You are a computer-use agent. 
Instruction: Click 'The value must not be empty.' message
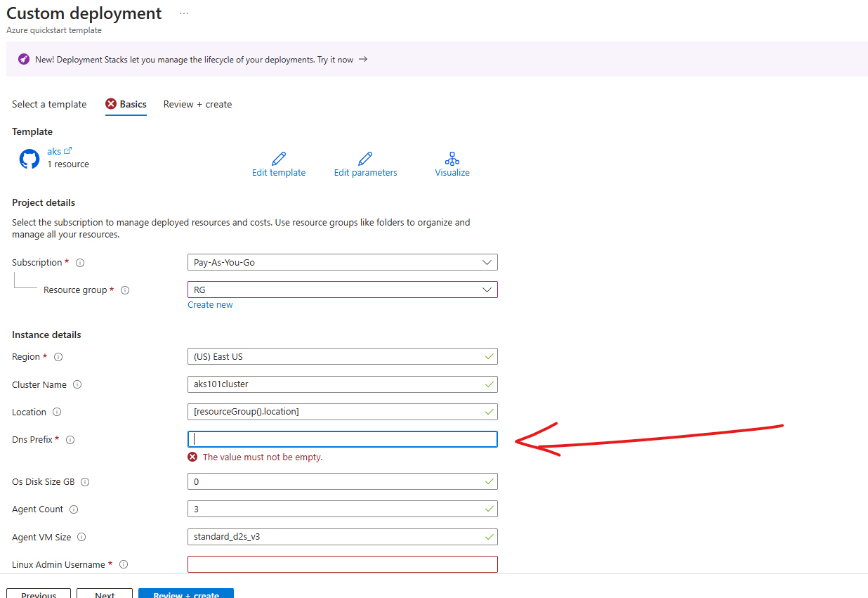point(263,457)
